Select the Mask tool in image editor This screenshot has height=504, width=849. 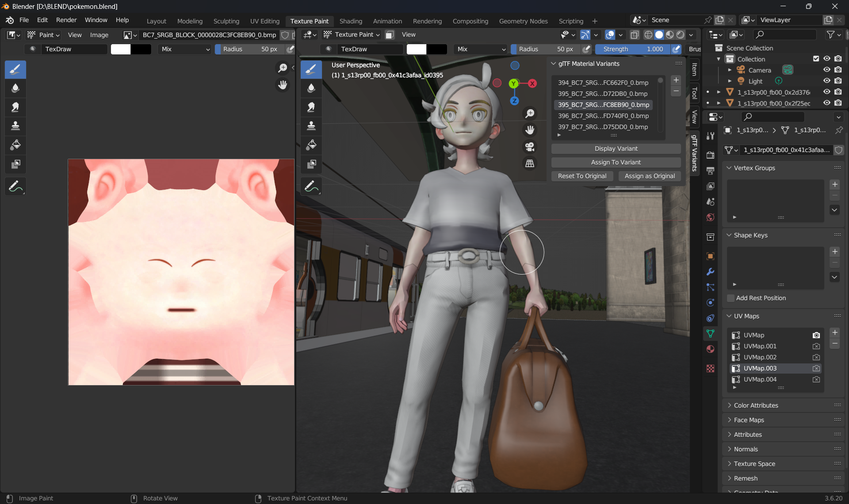coord(15,164)
